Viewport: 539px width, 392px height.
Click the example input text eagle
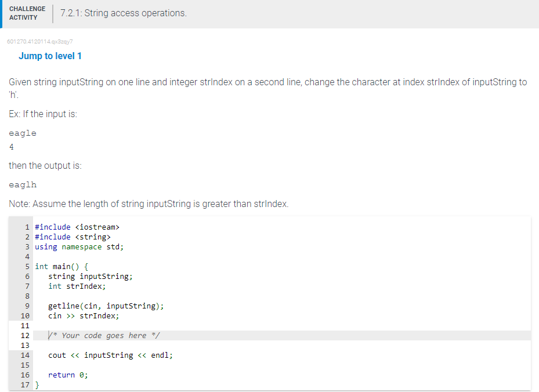coord(22,133)
